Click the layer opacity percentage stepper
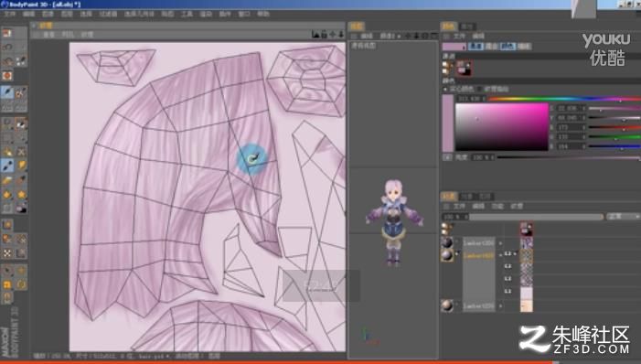This screenshot has height=364, width=641. pyautogui.click(x=465, y=217)
